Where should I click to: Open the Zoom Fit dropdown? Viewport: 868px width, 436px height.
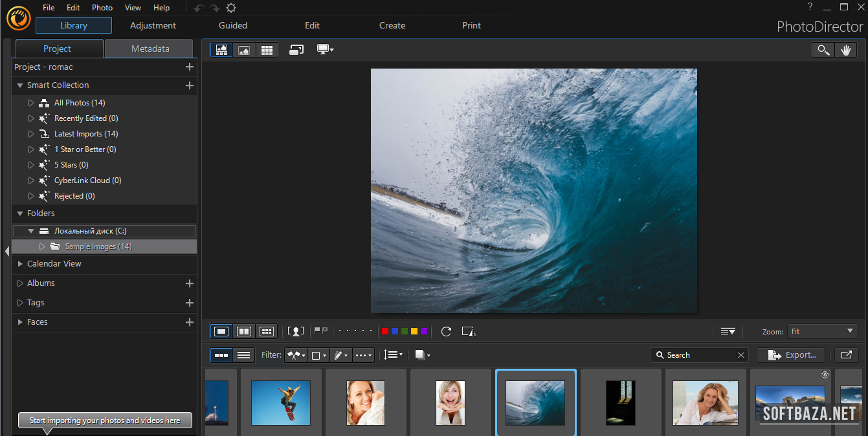(x=823, y=331)
